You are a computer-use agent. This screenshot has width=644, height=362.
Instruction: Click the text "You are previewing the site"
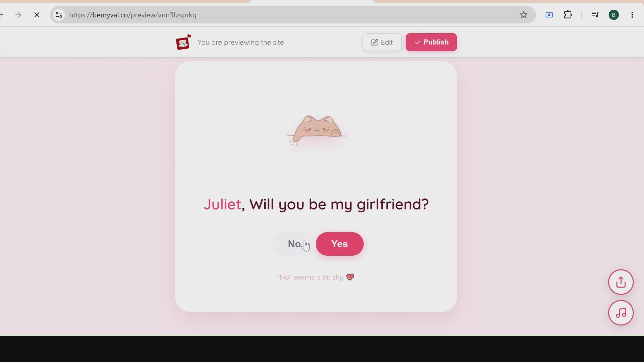pos(241,43)
